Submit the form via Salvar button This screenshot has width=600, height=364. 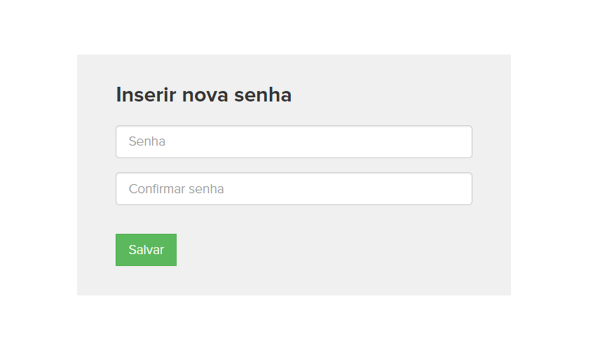[146, 250]
